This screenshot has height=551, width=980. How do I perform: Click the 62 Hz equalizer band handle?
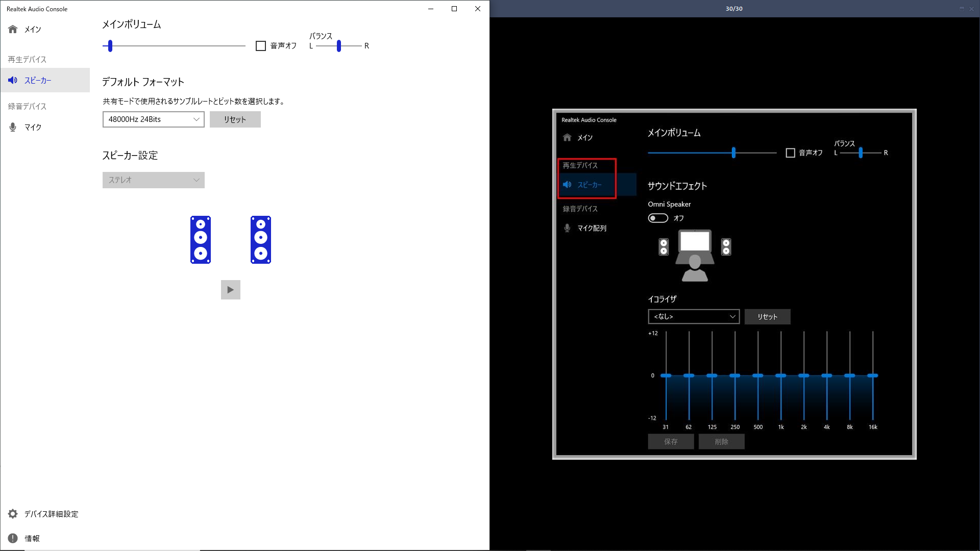coord(689,375)
